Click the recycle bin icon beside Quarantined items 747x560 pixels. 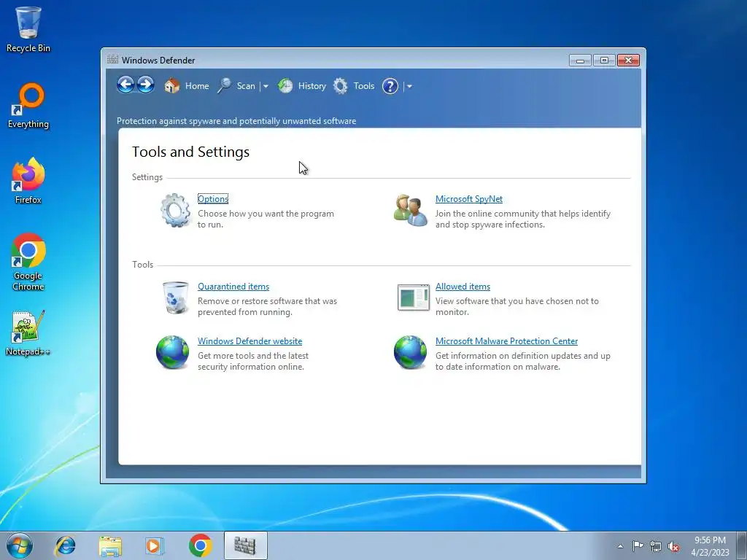[x=175, y=297]
